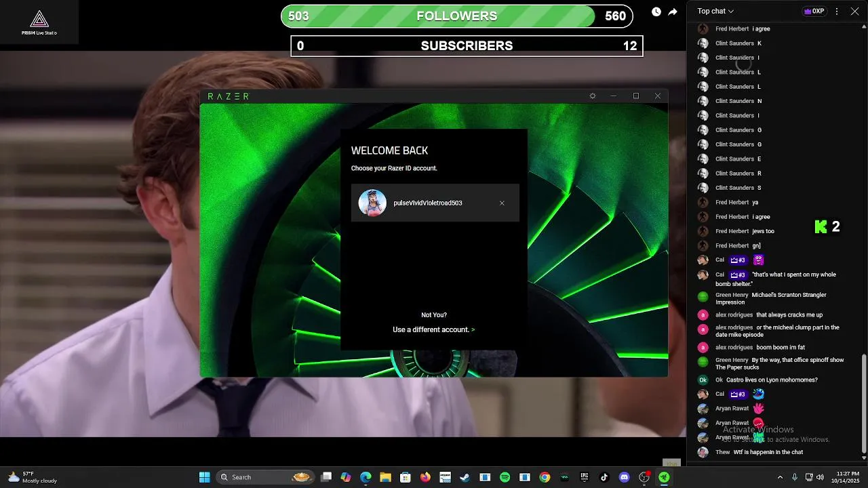Open Microsoft Edge from taskbar

click(366, 477)
